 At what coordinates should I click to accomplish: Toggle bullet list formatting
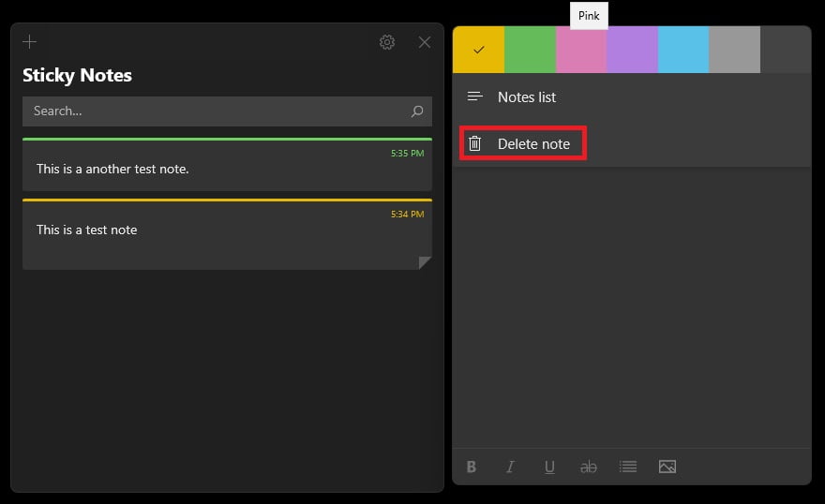point(628,467)
